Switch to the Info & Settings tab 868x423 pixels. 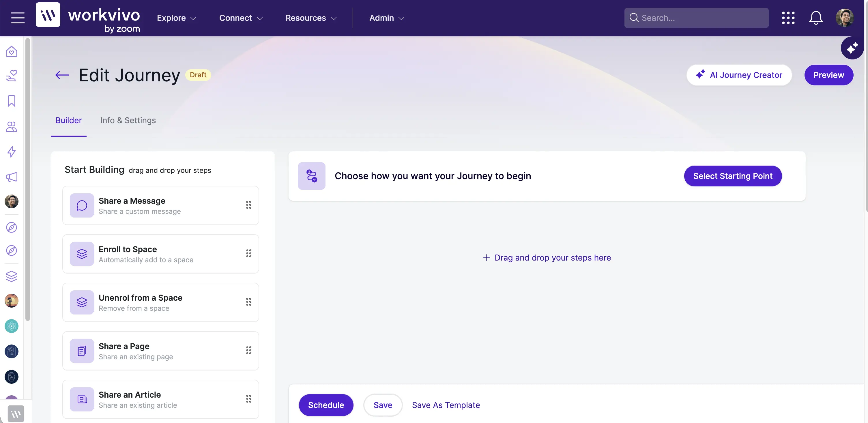point(128,120)
